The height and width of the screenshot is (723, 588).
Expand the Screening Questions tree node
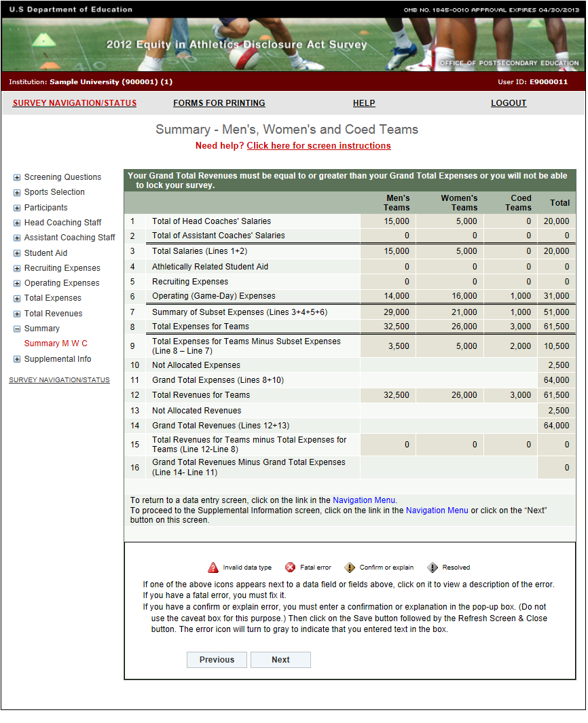17,177
